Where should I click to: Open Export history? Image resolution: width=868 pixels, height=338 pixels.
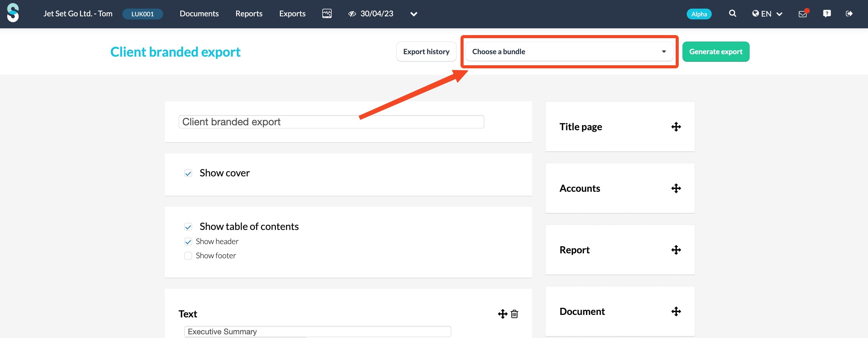(x=426, y=51)
